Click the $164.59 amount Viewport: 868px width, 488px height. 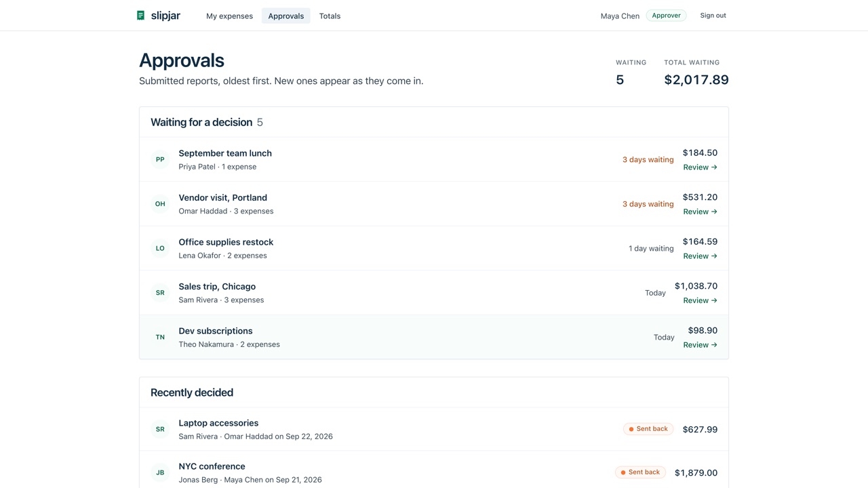click(x=700, y=242)
